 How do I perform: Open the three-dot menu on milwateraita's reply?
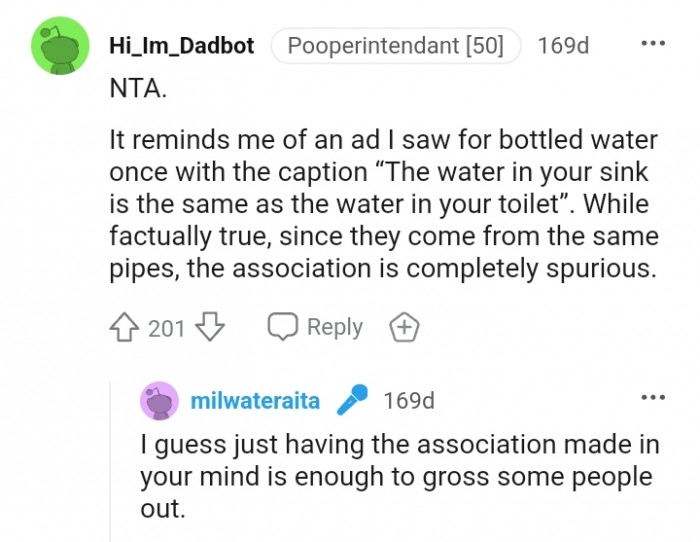(652, 399)
